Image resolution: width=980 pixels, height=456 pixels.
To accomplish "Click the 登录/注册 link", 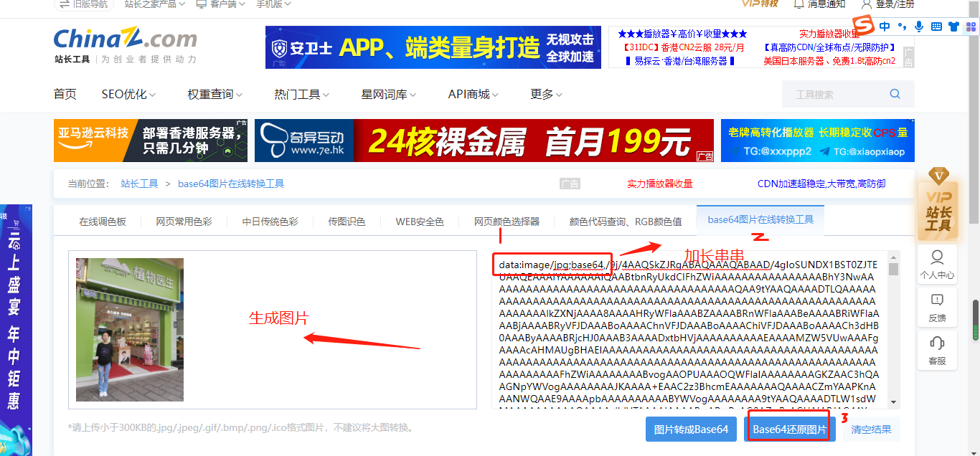I will point(895,4).
